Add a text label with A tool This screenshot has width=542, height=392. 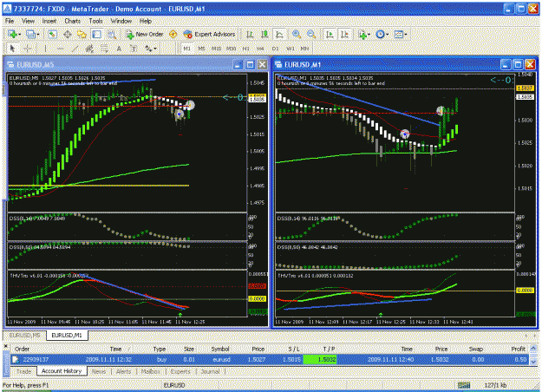pos(119,49)
